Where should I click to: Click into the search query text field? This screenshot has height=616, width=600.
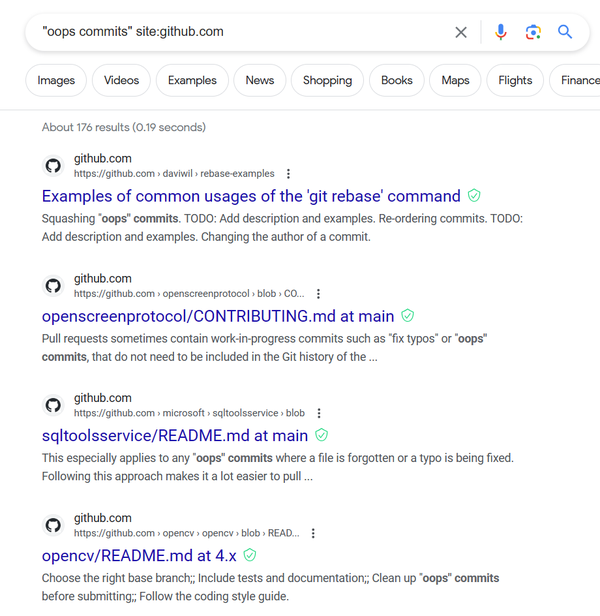pos(244,32)
